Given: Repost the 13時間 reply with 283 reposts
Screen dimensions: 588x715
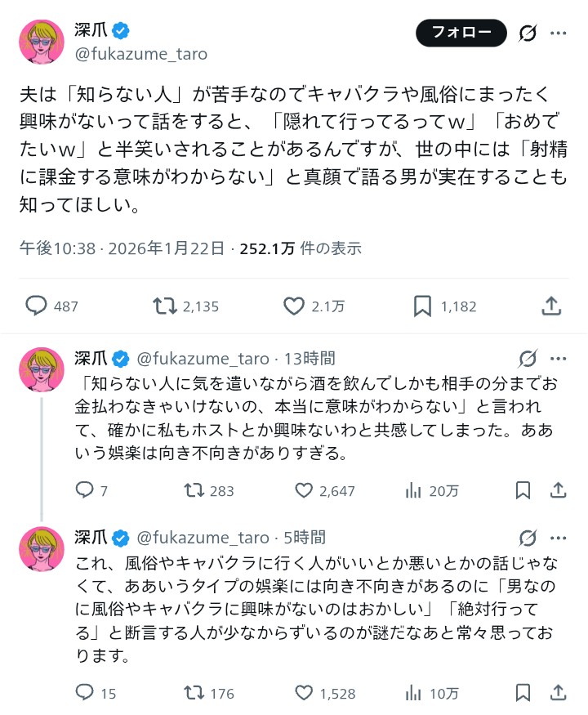Looking at the screenshot, I should pos(194,490).
